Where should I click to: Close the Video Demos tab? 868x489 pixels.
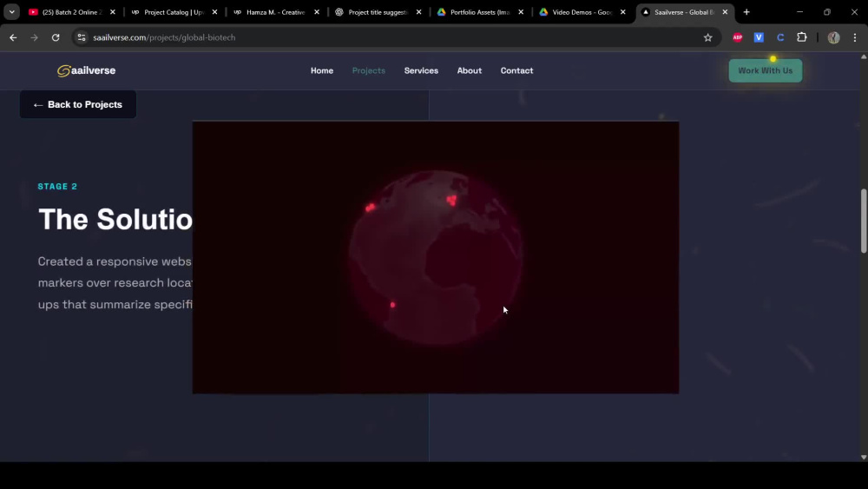pyautogui.click(x=622, y=11)
